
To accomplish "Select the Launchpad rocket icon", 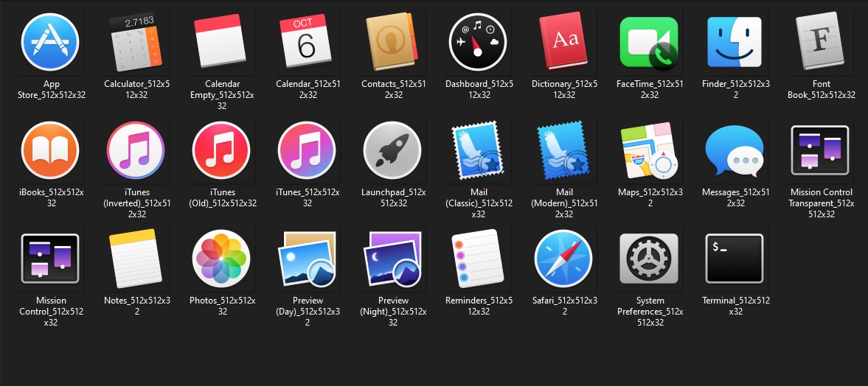I will (392, 150).
